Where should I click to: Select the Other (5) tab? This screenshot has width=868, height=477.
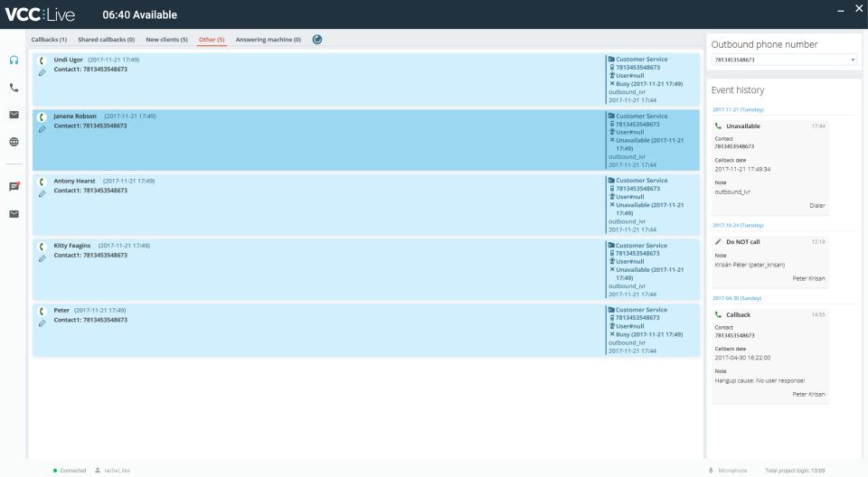pos(212,39)
